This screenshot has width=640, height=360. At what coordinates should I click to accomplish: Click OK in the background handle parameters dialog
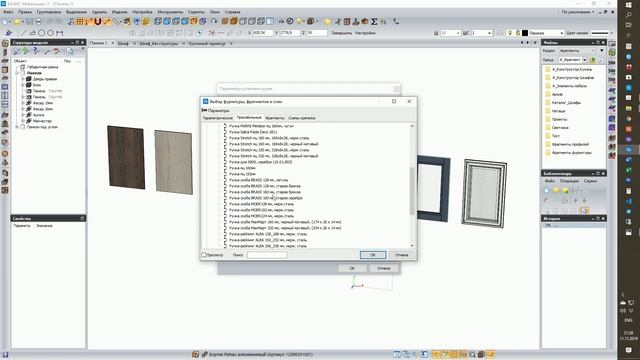(352, 268)
